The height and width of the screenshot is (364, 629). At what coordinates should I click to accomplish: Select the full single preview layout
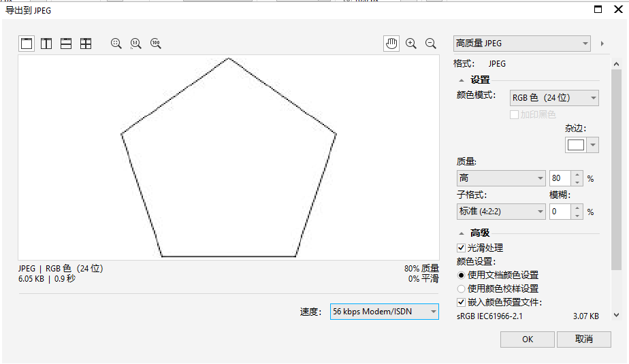pos(27,44)
